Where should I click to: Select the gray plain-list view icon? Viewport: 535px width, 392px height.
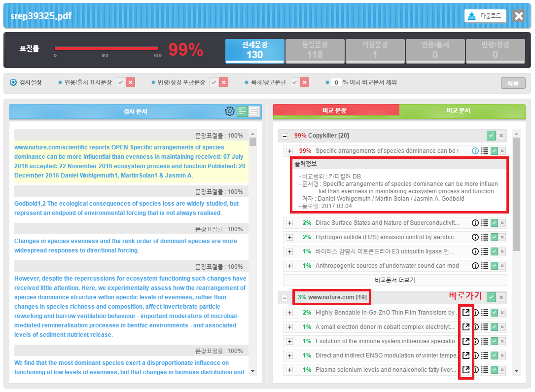click(254, 111)
